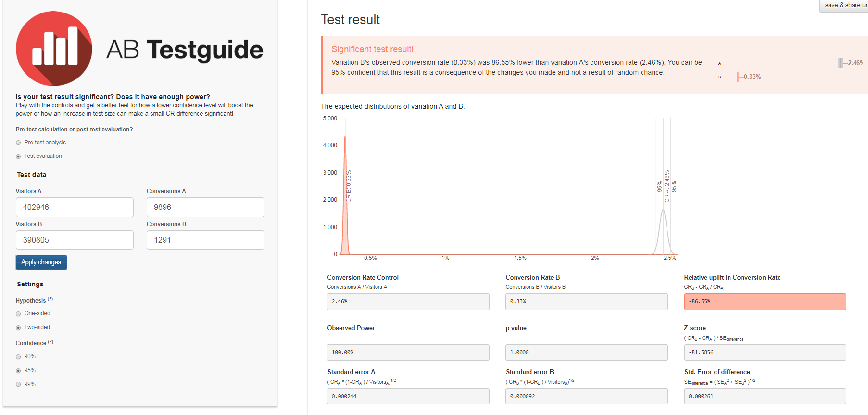Focus the Conversions A input field
868x415 pixels.
[205, 207]
